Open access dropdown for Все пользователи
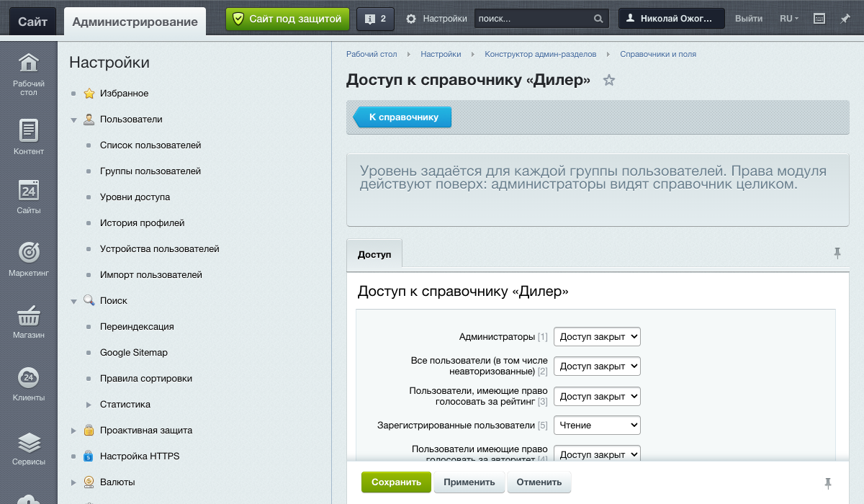Screen dimensions: 864x504 coord(597,366)
